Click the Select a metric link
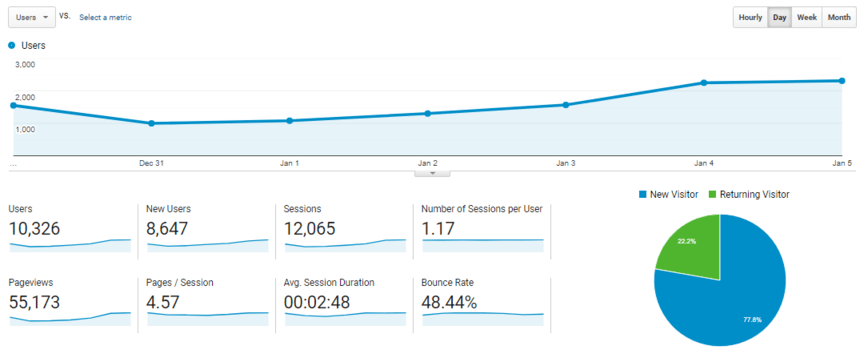Screen dimensions: 864x362 click(x=105, y=17)
